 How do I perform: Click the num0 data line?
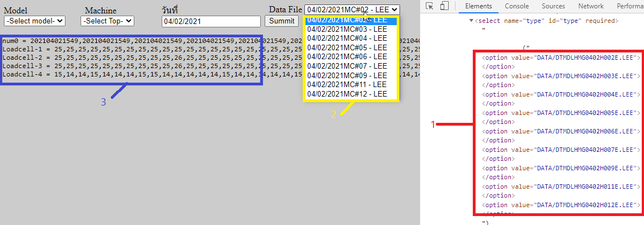211,41
